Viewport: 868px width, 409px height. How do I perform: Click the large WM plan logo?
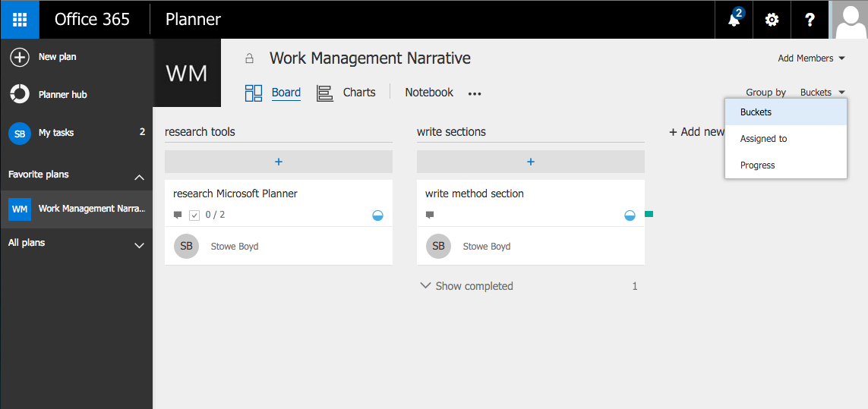187,73
